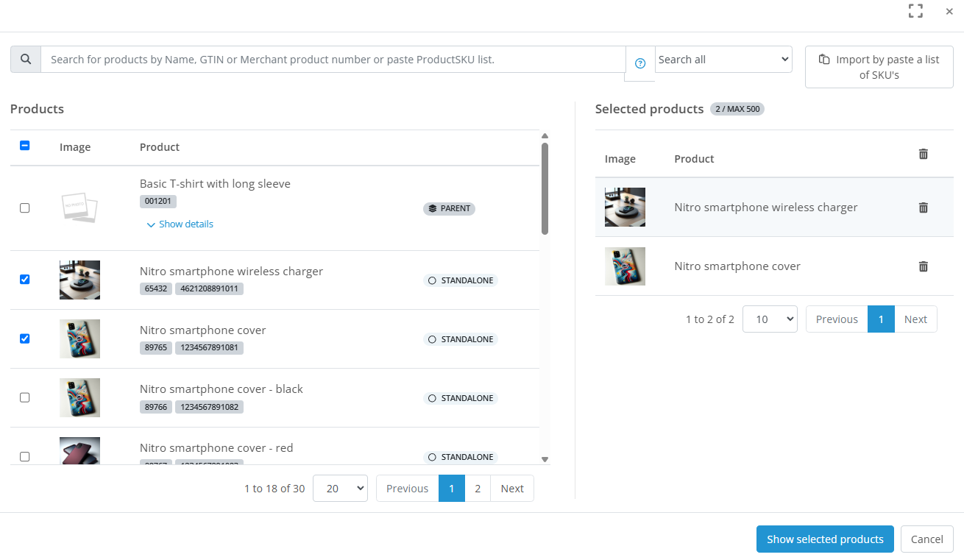Click STANDALONE badge of Nitro wireless charger

click(x=461, y=280)
